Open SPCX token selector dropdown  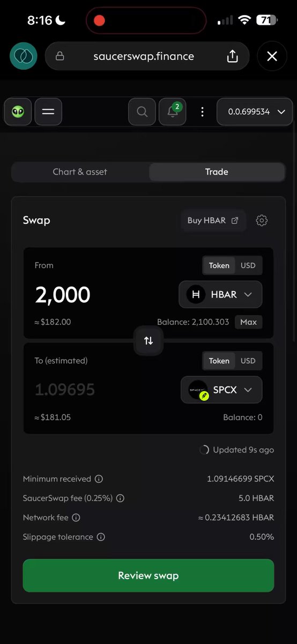pos(221,390)
